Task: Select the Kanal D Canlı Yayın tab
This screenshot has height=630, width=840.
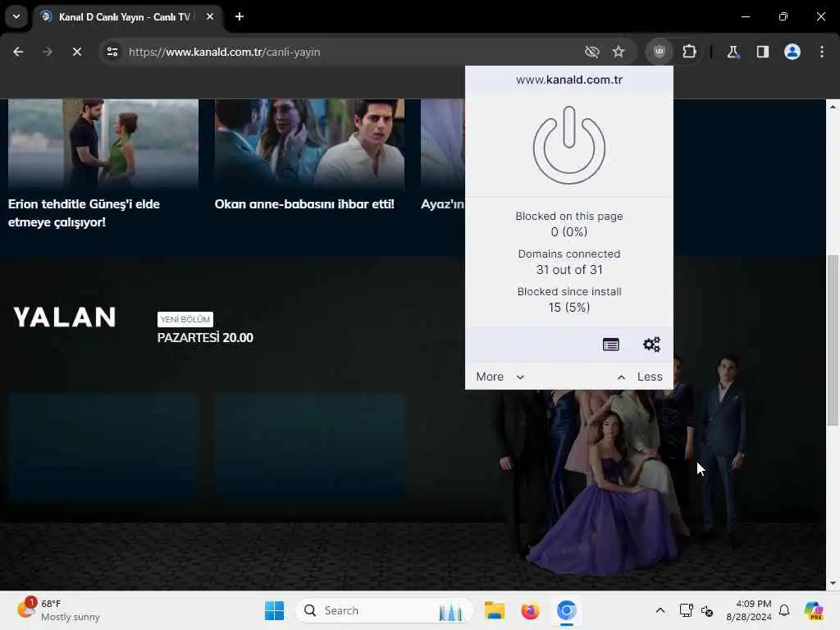Action: (x=125, y=16)
